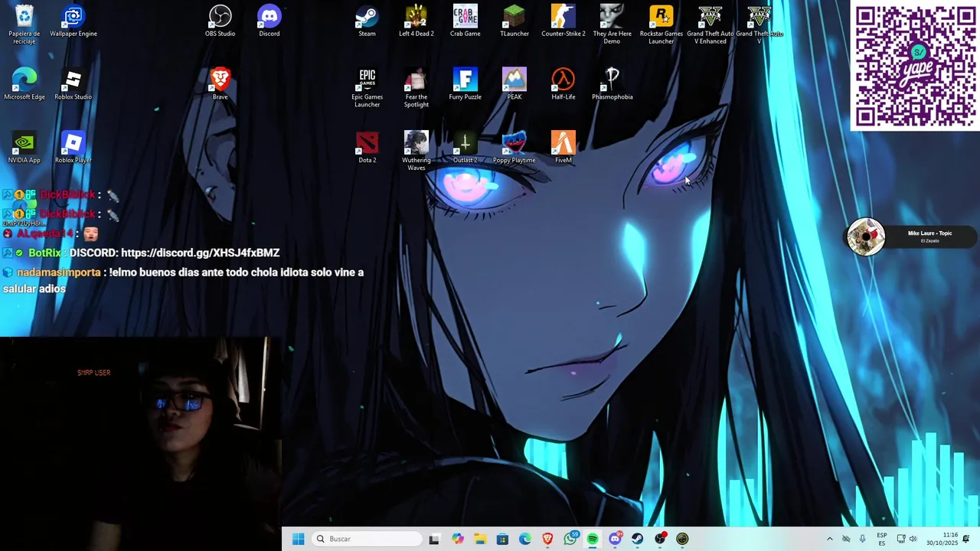Select the Counter-Strike 2 shortcut
The image size is (980, 551).
point(563,21)
